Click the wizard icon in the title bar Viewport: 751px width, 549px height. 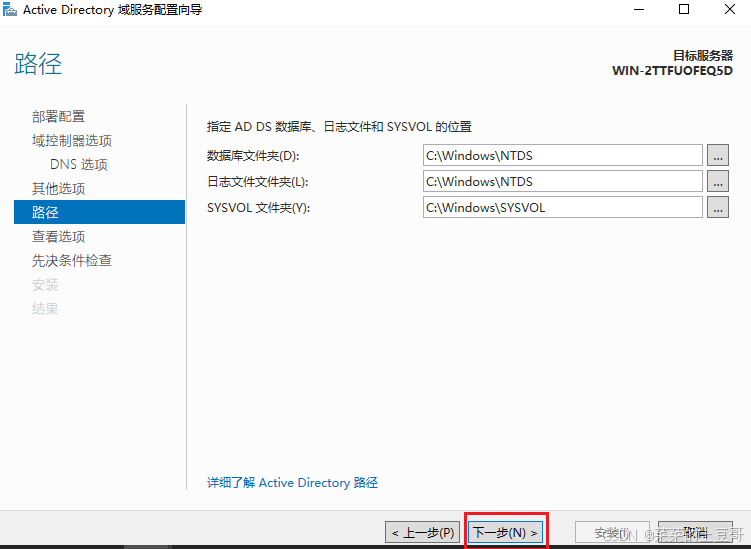(10, 9)
